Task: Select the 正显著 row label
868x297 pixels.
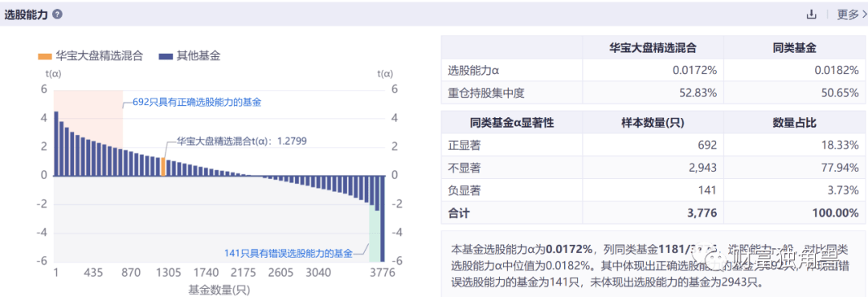Action: pyautogui.click(x=464, y=145)
